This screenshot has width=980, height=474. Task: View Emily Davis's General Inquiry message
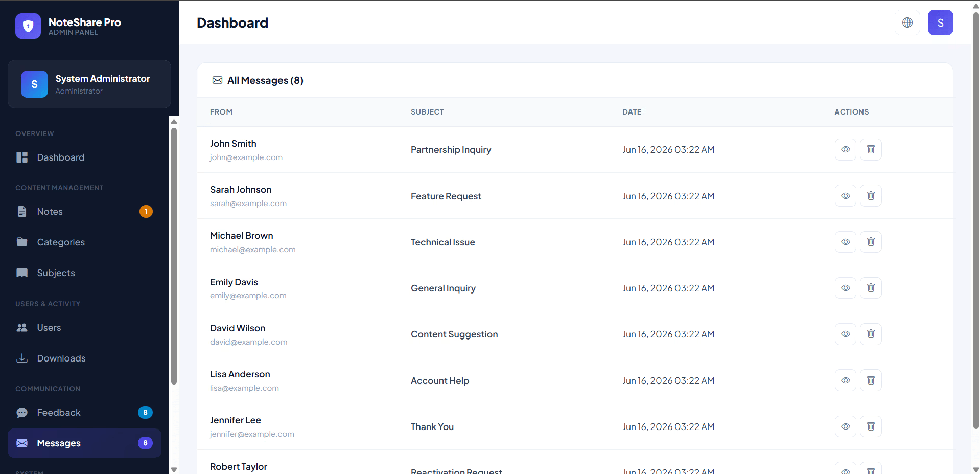(846, 288)
